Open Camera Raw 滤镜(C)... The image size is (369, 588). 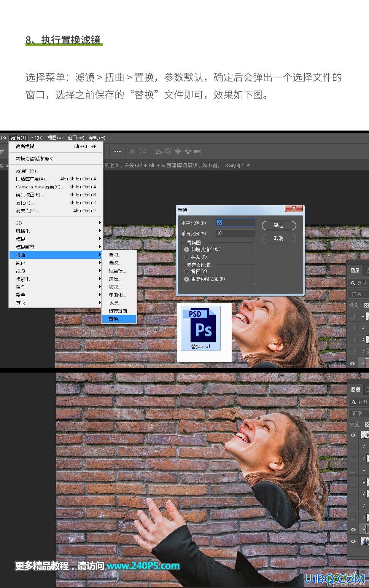tap(56, 186)
